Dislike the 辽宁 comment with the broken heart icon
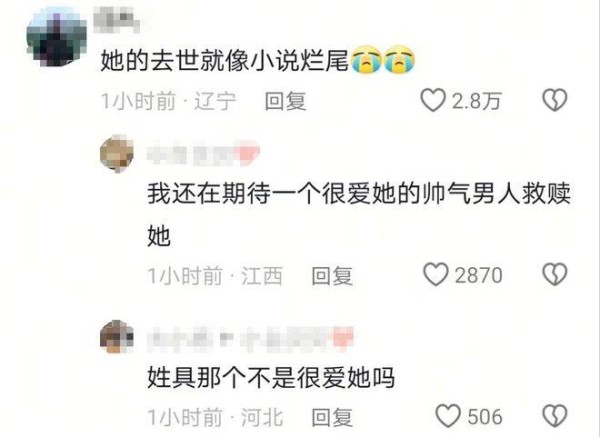The width and height of the screenshot is (600, 437). (x=555, y=100)
